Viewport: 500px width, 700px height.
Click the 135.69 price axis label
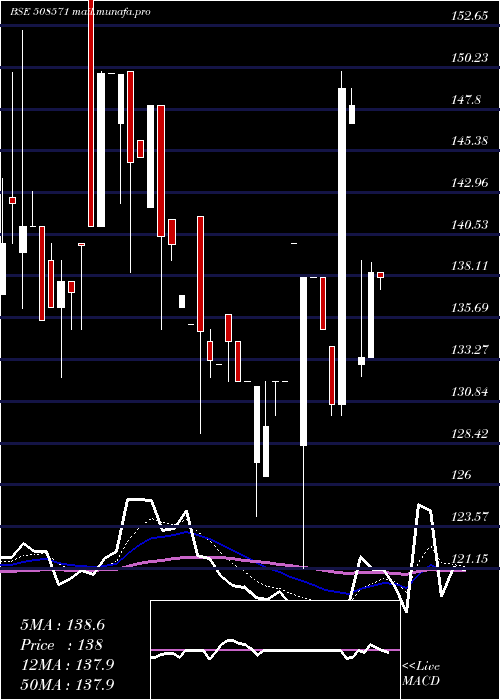coord(468,308)
